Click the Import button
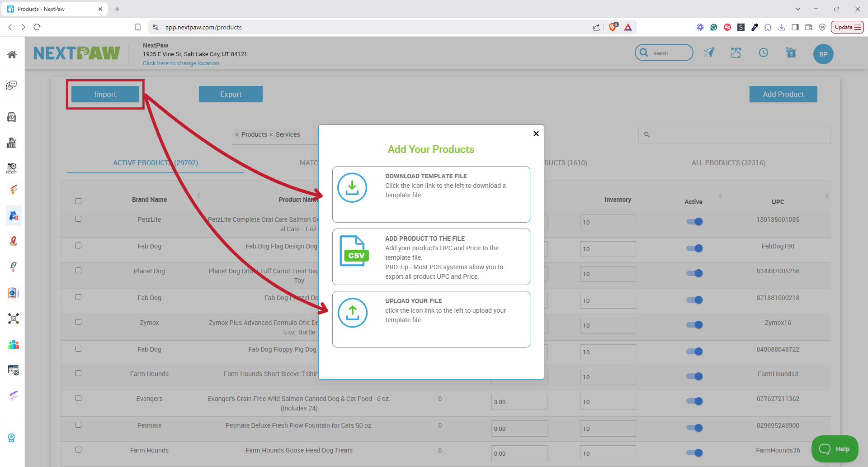868x467 pixels. pyautogui.click(x=105, y=94)
